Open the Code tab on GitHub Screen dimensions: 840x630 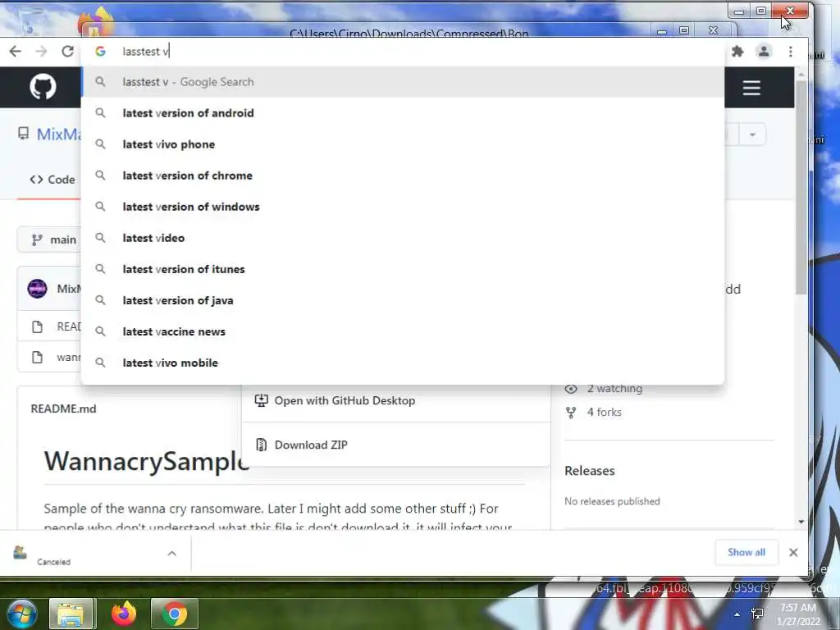tap(52, 180)
